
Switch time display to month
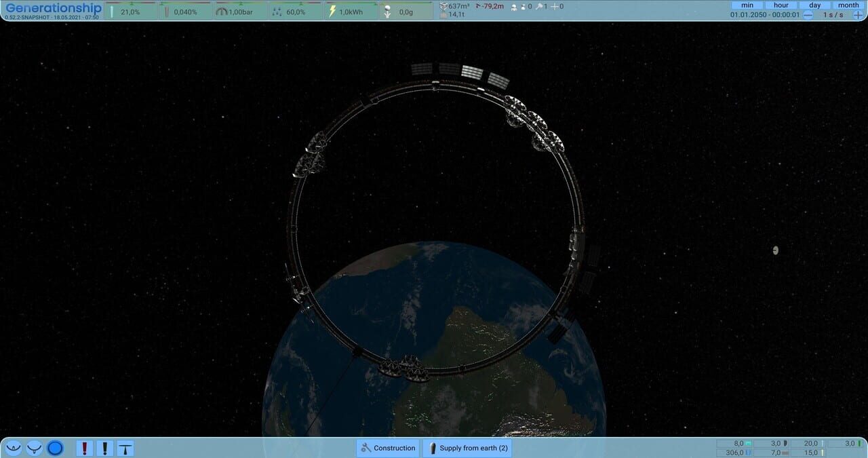(x=848, y=5)
